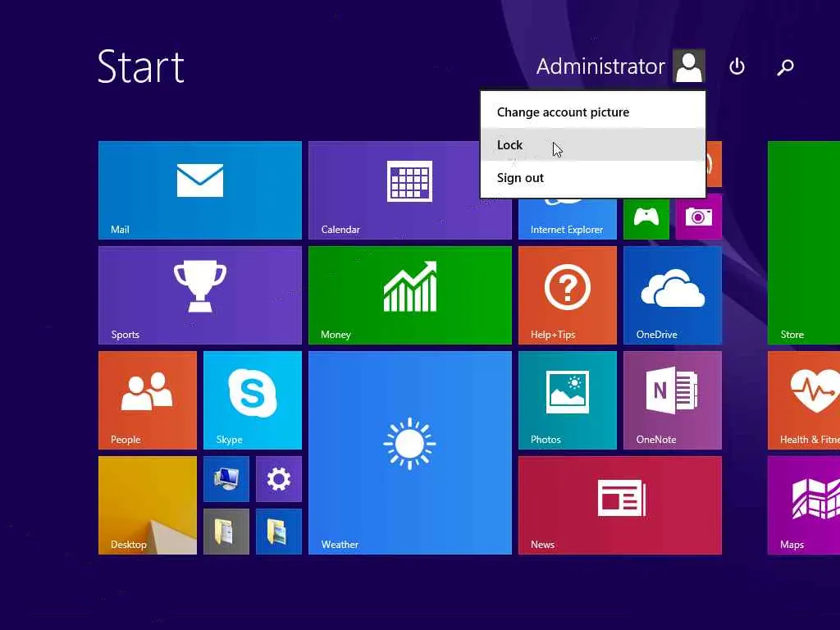Open the Desktop tile

tap(148, 505)
